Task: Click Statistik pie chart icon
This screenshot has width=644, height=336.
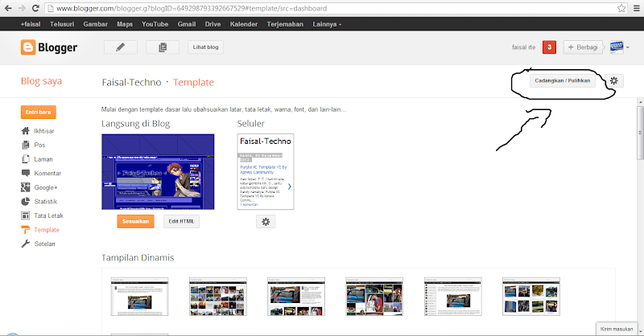Action: pyautogui.click(x=26, y=202)
